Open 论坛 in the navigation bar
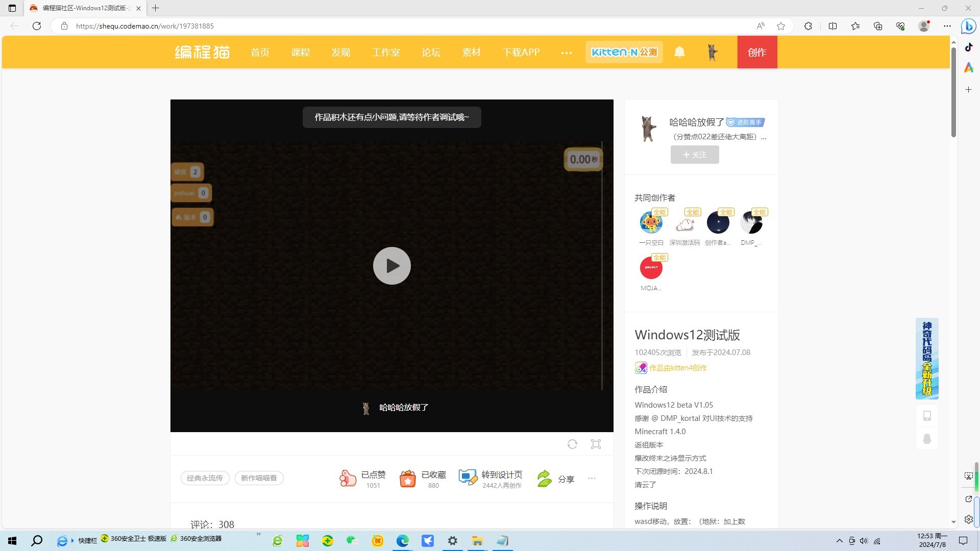The width and height of the screenshot is (980, 551). coord(431,52)
